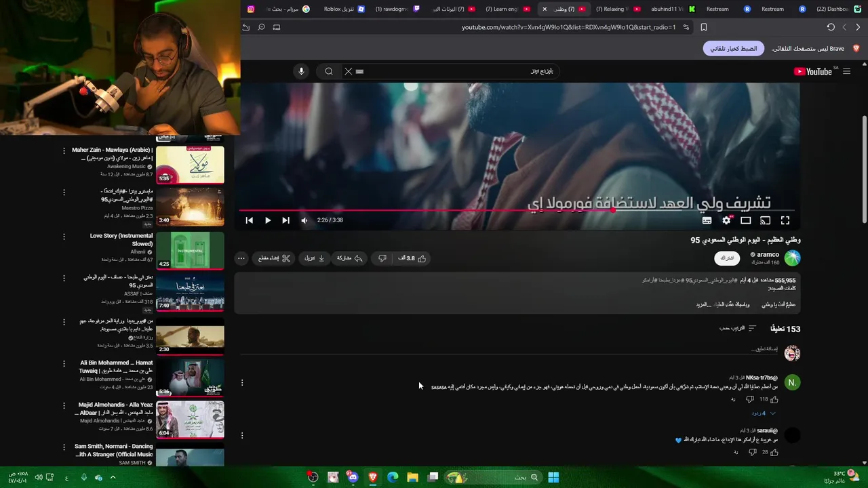Mute the video volume icon
The image size is (868, 488).
(x=304, y=220)
